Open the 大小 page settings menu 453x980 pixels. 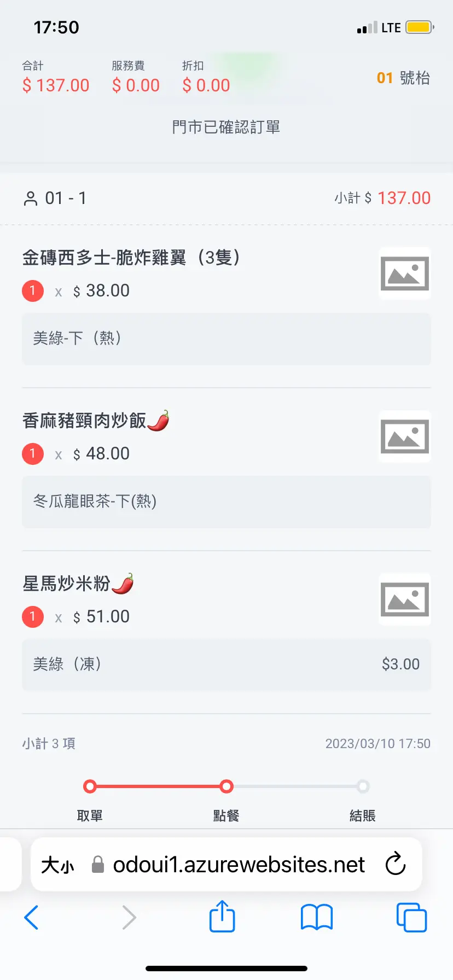tap(57, 865)
